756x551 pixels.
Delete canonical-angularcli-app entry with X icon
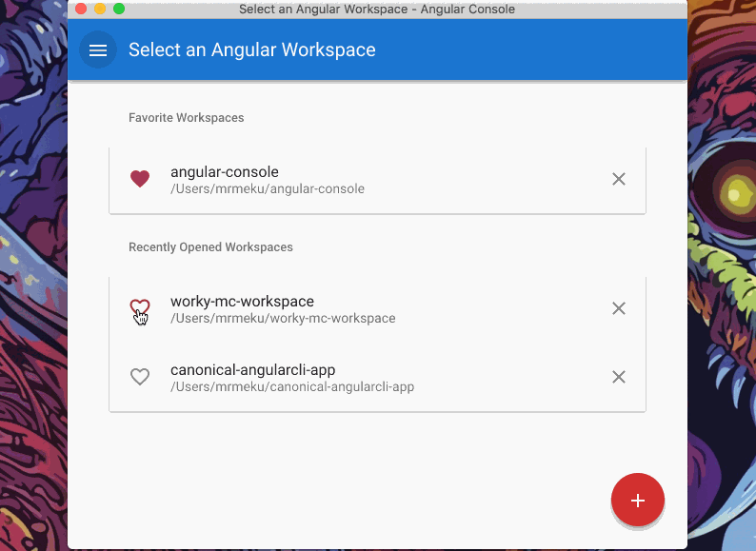point(619,377)
